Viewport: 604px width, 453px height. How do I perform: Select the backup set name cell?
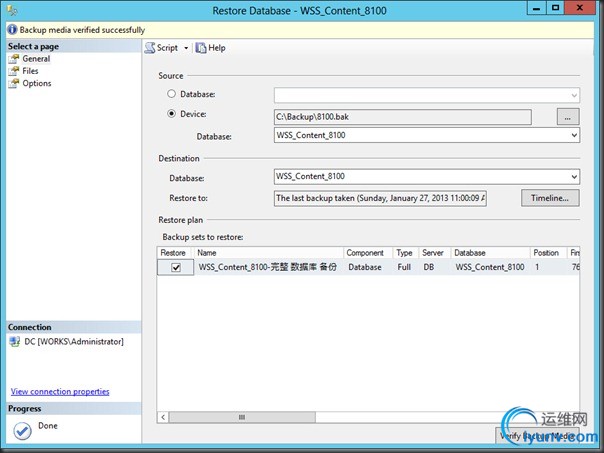268,267
